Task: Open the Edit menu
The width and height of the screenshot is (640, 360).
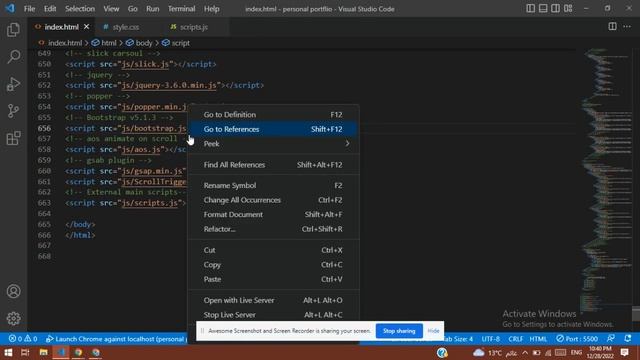Action: point(50,9)
